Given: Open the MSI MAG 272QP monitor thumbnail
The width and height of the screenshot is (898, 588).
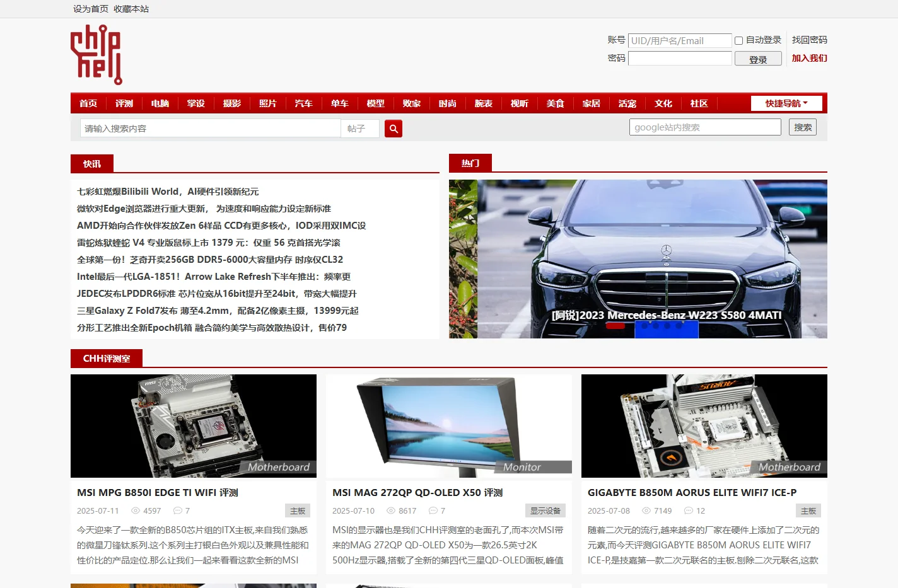Looking at the screenshot, I should pos(449,426).
